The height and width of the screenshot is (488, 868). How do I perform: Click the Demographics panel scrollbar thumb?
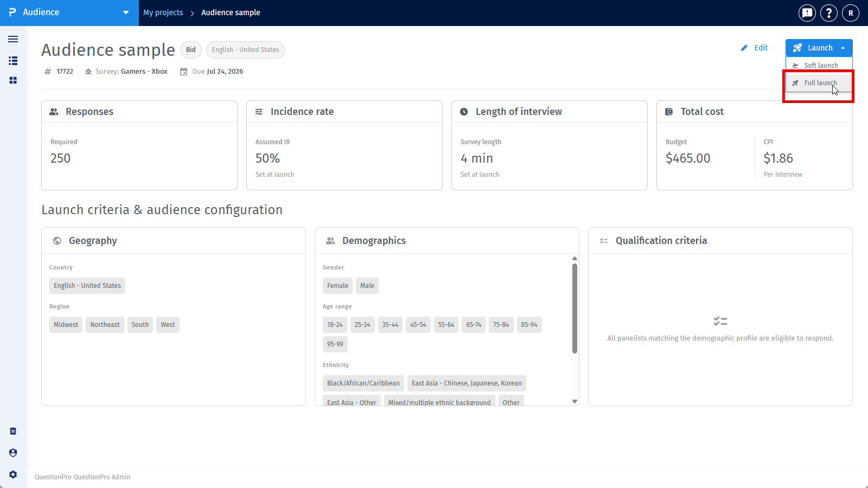(575, 309)
